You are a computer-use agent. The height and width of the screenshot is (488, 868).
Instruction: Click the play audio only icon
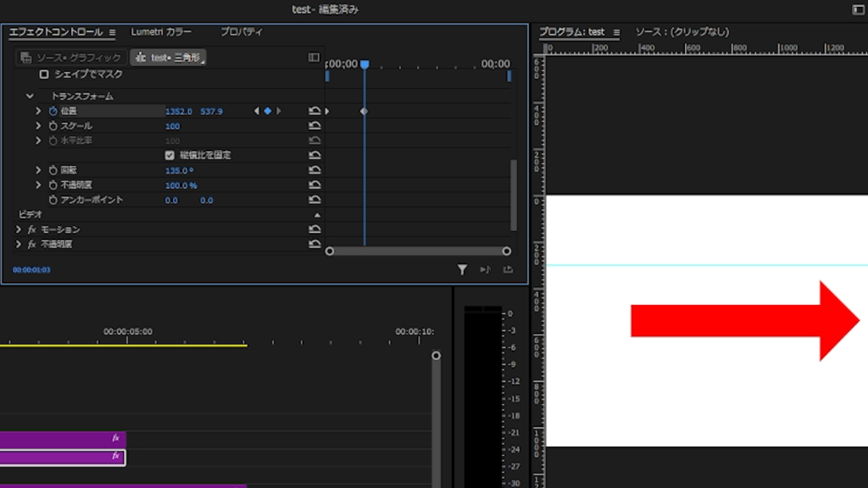[x=485, y=269]
